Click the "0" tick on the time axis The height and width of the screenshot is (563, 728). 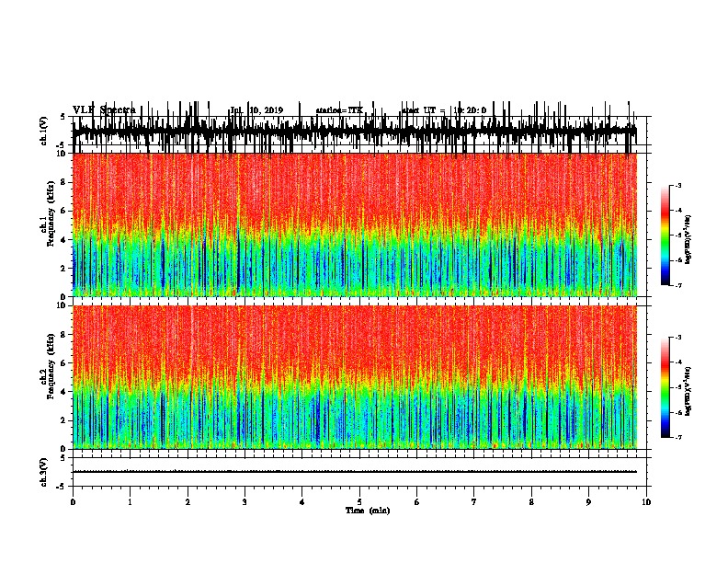(x=73, y=501)
